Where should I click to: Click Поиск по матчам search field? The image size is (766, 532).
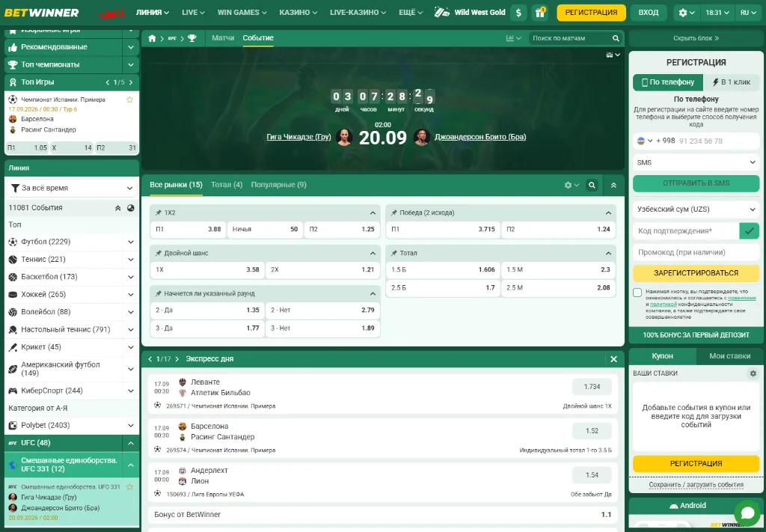click(x=569, y=38)
